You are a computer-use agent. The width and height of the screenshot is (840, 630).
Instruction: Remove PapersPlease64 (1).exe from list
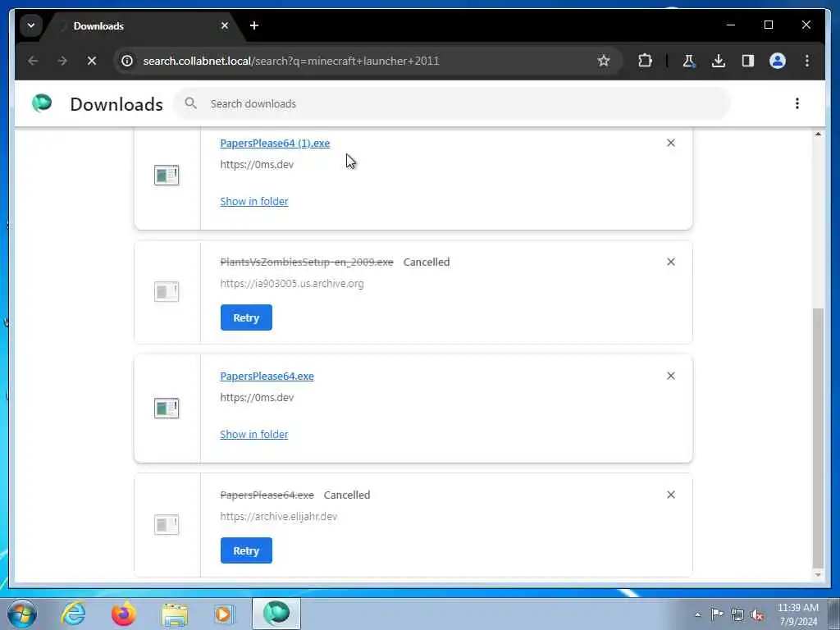click(x=671, y=143)
